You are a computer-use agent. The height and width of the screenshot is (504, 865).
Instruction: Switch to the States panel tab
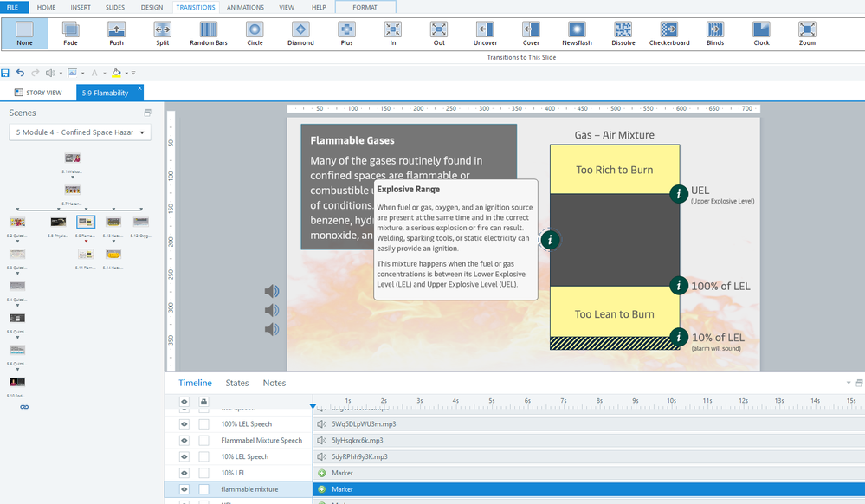[236, 383]
